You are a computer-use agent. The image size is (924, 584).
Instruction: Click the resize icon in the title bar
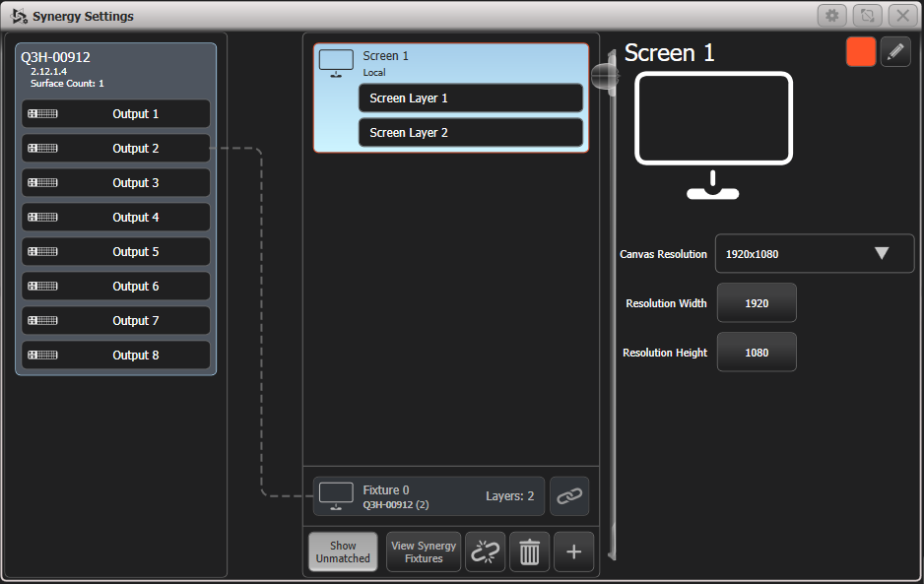click(x=868, y=15)
